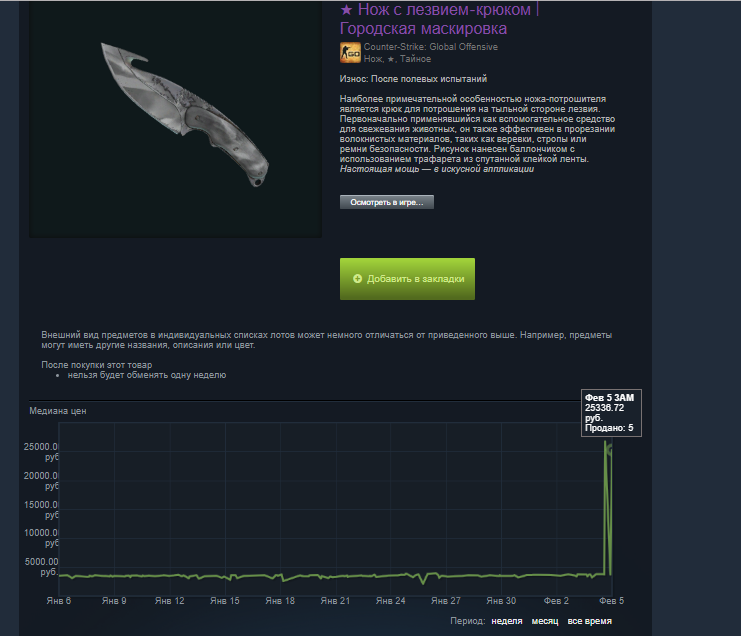Click the Фев 5 3AM price tooltip

click(x=611, y=413)
